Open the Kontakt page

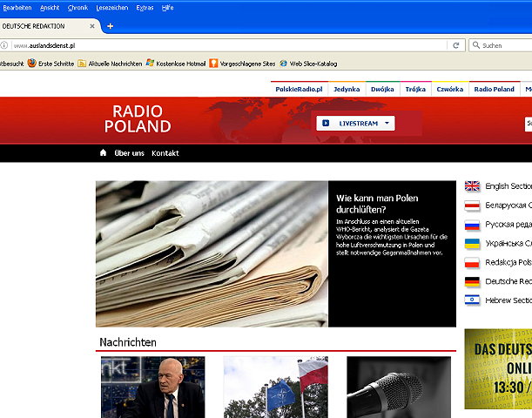coord(165,153)
